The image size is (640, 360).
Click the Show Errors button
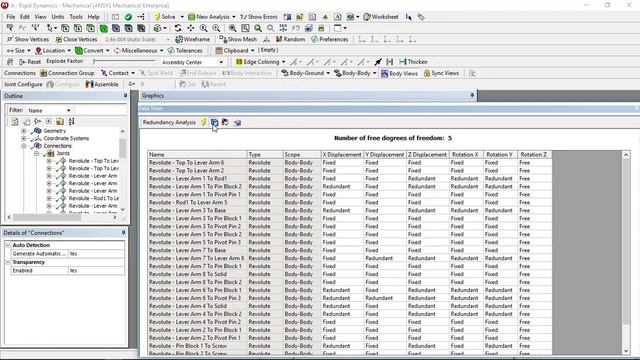[259, 17]
